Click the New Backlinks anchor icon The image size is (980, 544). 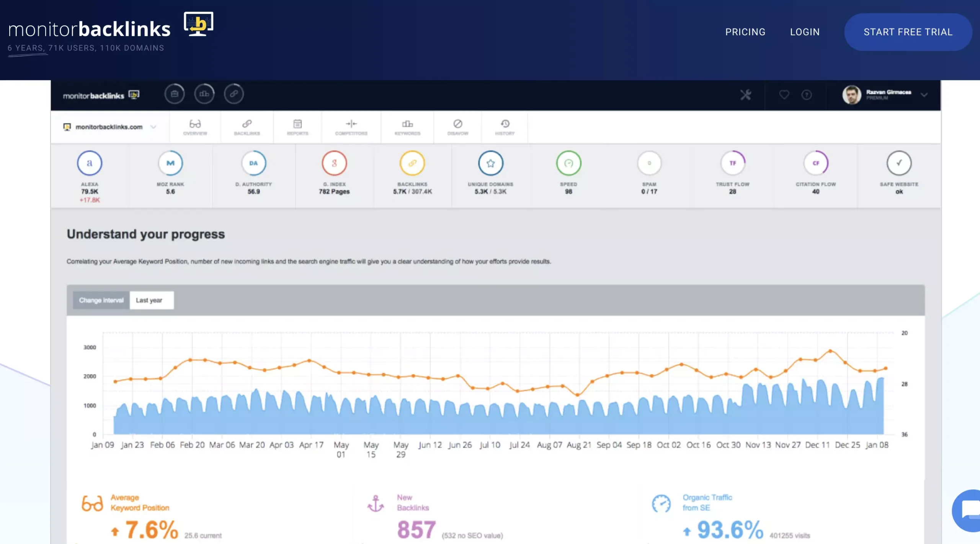click(x=376, y=503)
